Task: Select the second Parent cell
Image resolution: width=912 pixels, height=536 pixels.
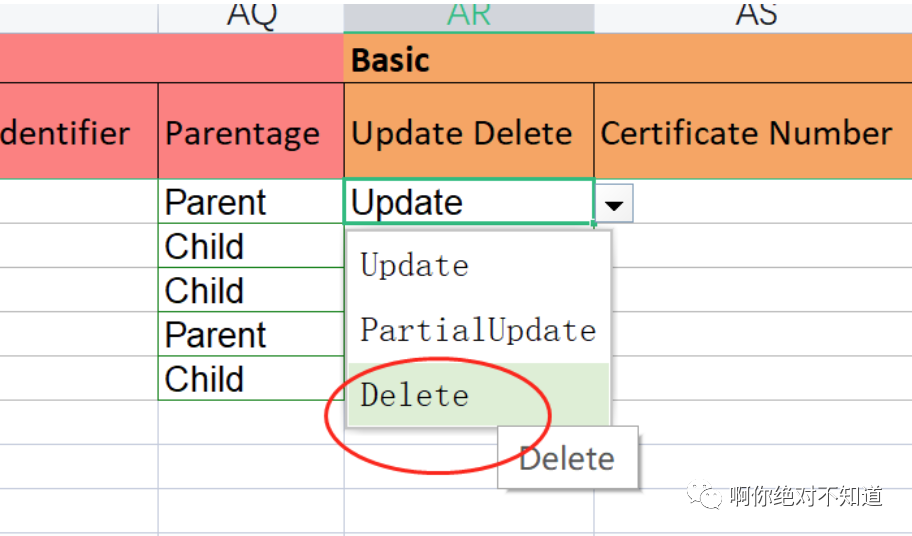Action: [x=251, y=334]
